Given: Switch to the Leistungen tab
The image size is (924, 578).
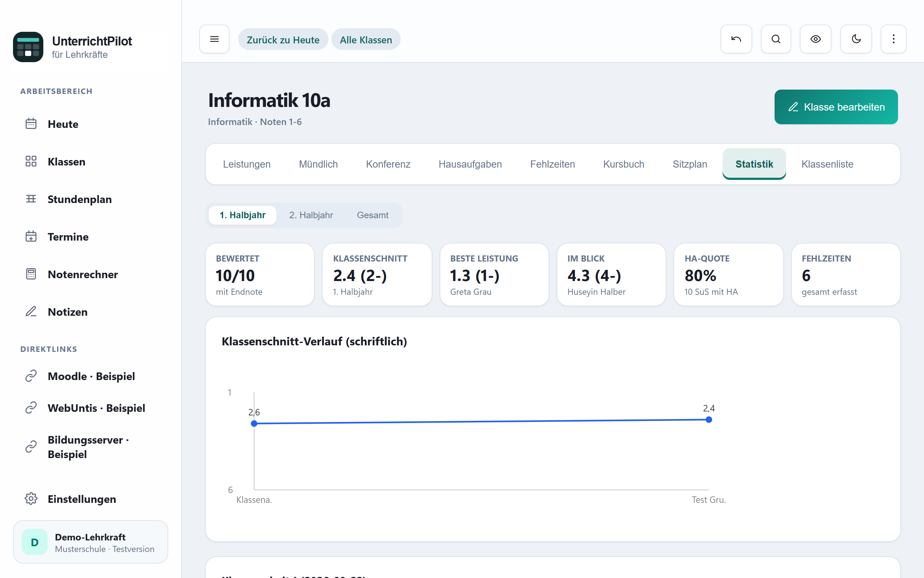Looking at the screenshot, I should click(x=247, y=164).
